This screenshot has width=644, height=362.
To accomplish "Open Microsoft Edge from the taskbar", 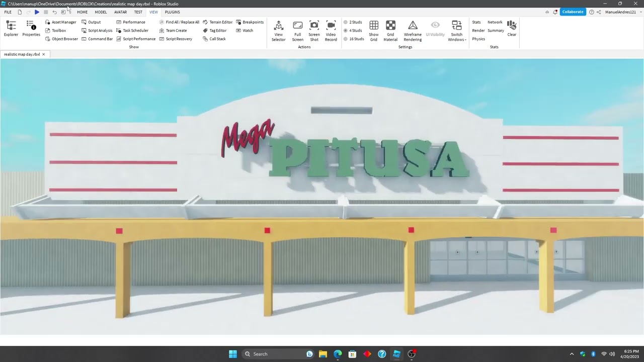I will coord(338,354).
